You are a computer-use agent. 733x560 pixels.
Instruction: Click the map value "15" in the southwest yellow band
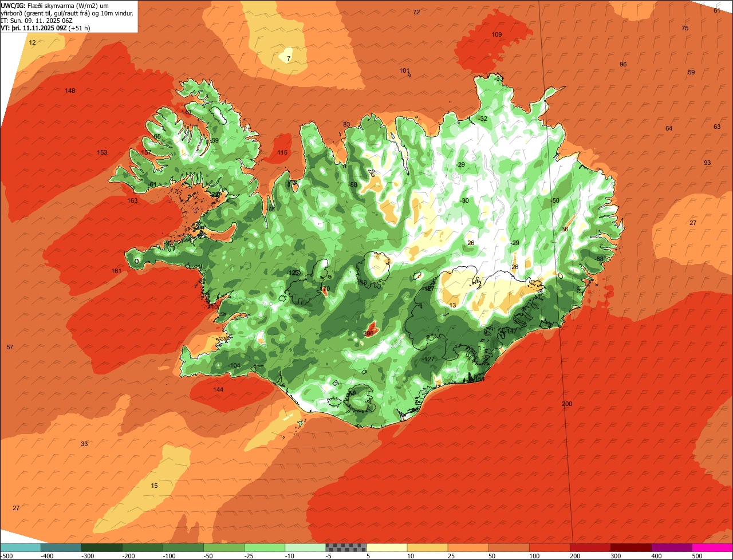(154, 486)
